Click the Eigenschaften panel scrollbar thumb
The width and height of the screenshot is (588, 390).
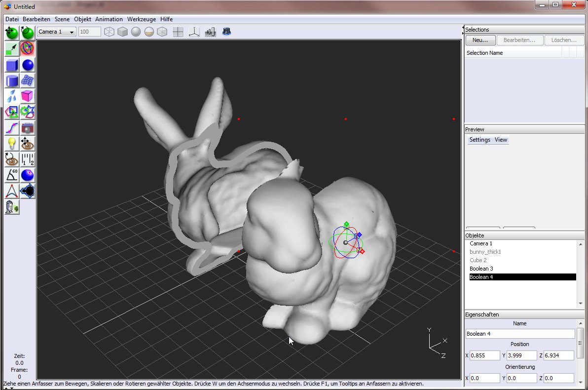tap(580, 343)
